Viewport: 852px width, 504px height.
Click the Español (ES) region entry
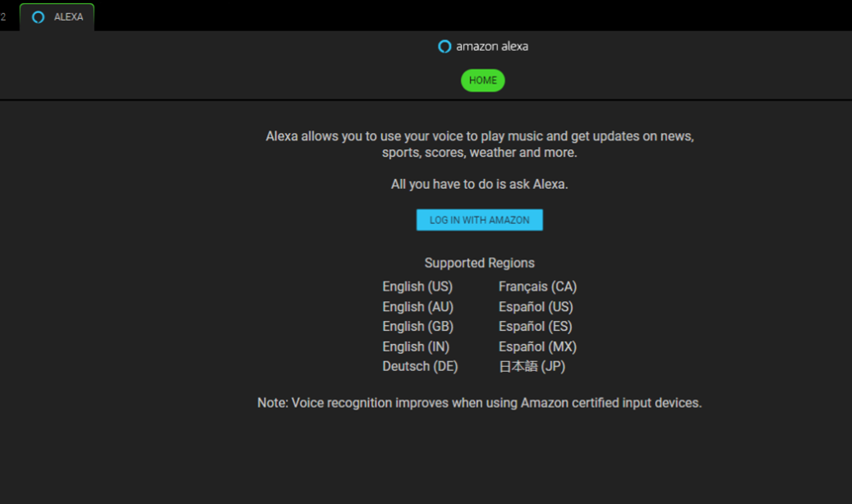point(535,327)
